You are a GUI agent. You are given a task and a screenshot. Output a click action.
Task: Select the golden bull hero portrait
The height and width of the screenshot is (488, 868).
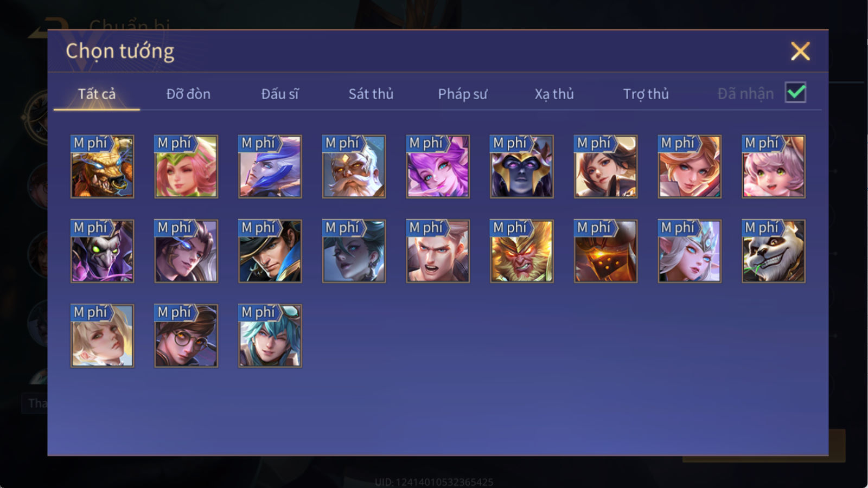(102, 166)
